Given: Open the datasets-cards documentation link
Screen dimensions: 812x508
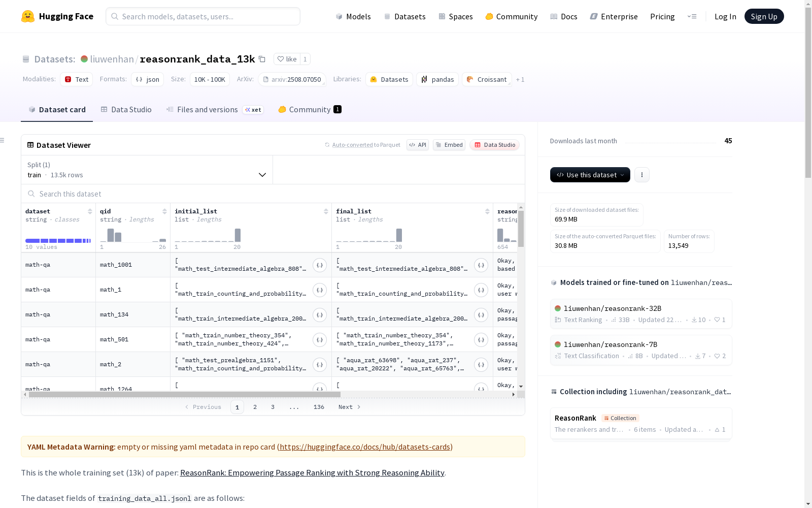Looking at the screenshot, I should [365, 447].
